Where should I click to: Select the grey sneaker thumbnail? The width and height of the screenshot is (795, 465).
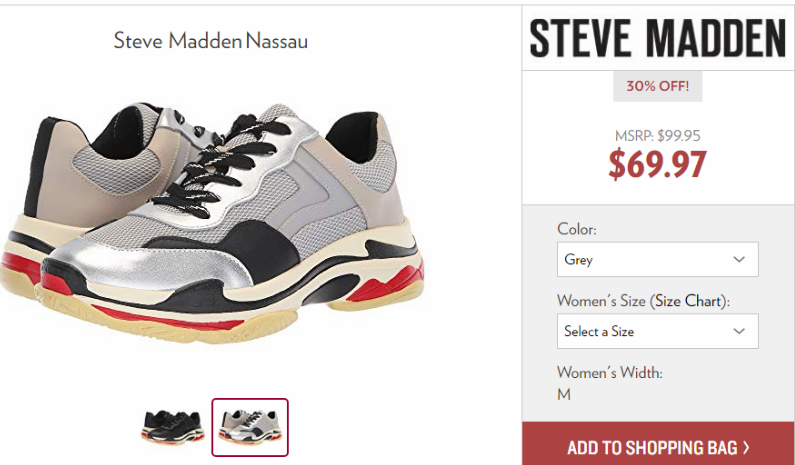pos(250,427)
